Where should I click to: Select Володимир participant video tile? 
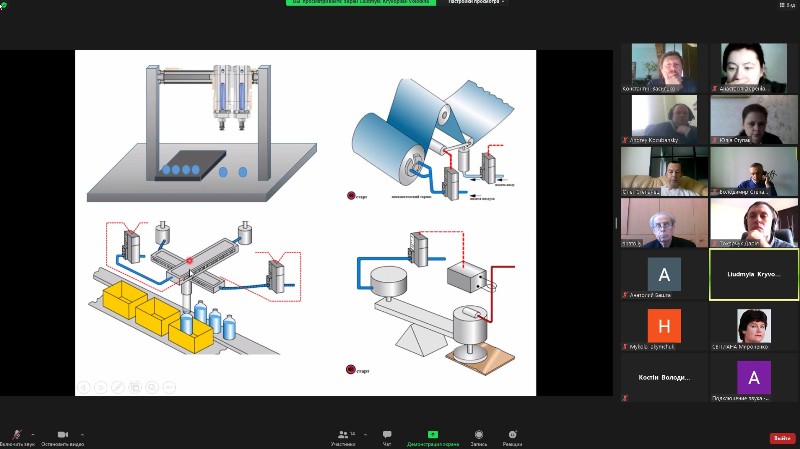[754, 171]
